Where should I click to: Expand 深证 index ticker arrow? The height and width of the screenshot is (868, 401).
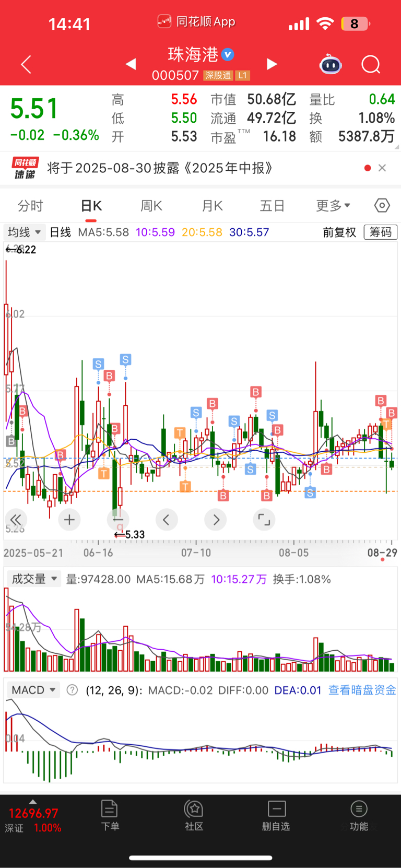click(33, 802)
